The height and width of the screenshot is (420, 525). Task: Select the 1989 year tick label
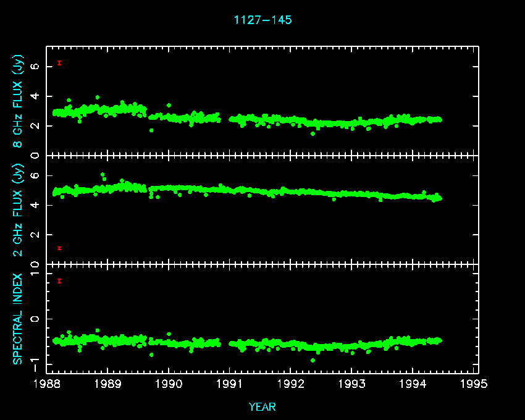coord(107,384)
